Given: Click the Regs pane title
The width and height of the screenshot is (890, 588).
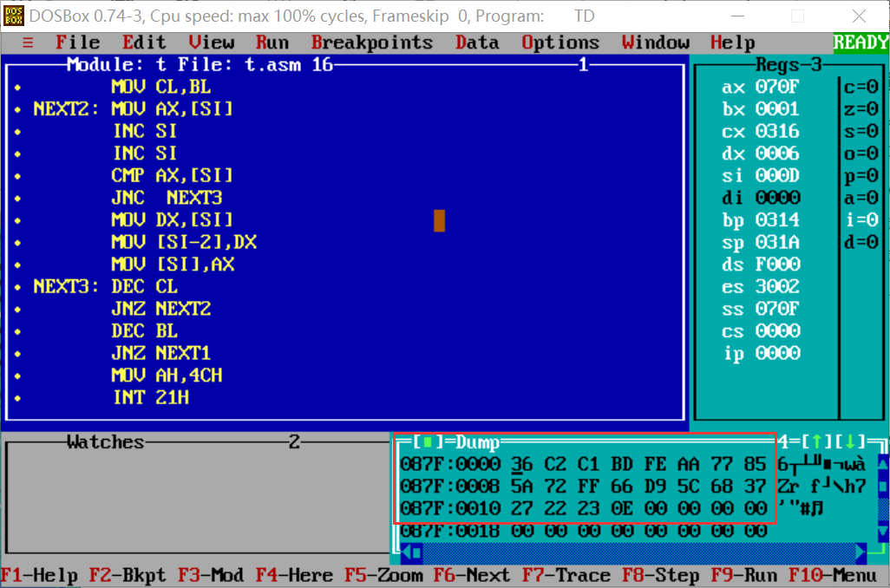Looking at the screenshot, I should (x=777, y=65).
